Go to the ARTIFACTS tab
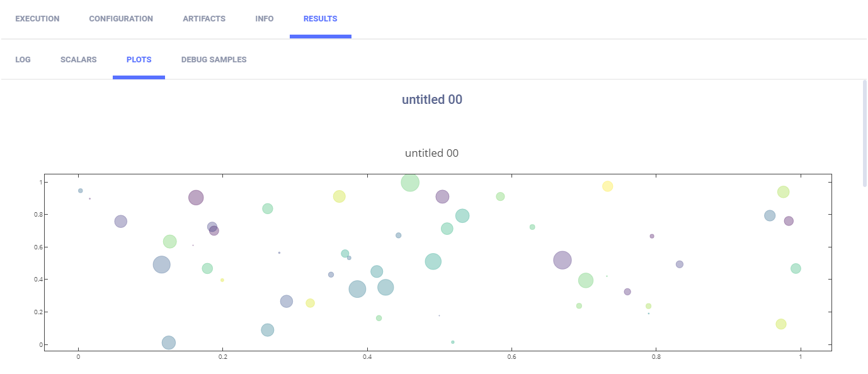This screenshot has width=868, height=374. coord(204,19)
